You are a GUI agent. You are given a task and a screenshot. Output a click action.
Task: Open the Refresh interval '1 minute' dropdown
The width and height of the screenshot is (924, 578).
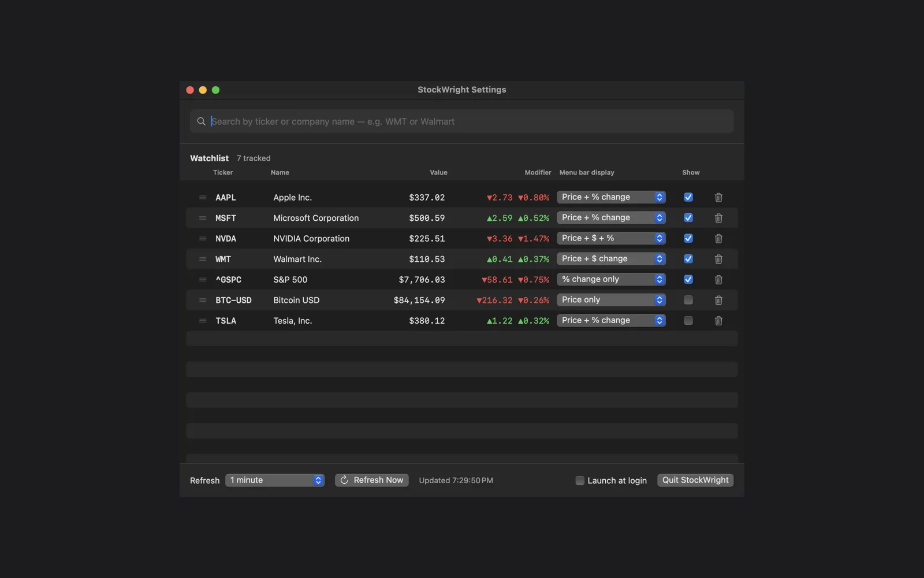coord(275,480)
